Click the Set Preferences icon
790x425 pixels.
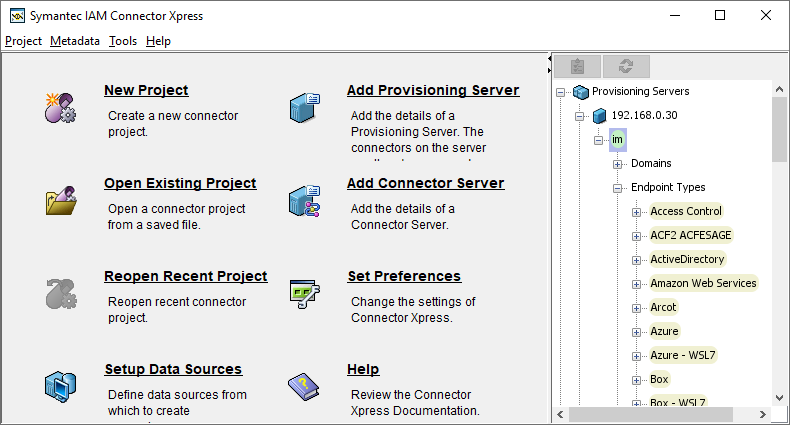[x=303, y=293]
